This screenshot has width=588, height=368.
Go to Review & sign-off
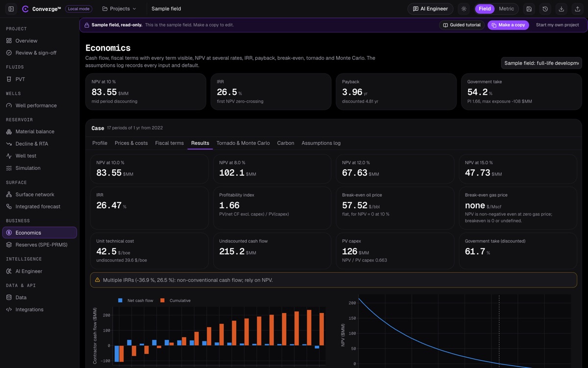click(40, 53)
